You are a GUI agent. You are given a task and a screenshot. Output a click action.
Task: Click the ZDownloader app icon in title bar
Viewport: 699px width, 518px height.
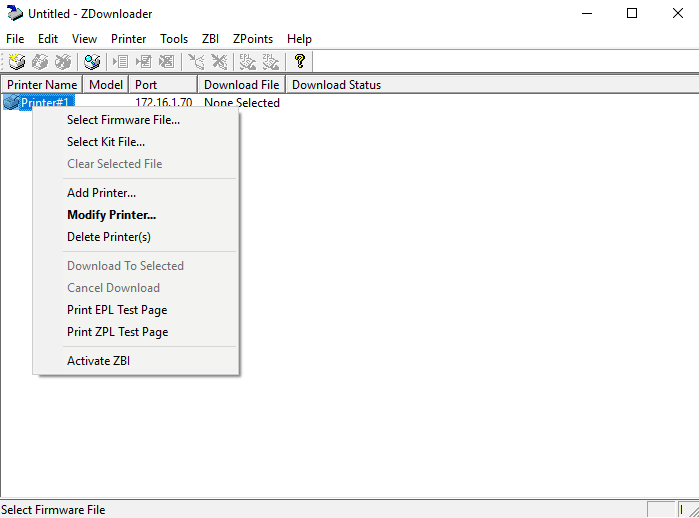point(14,13)
